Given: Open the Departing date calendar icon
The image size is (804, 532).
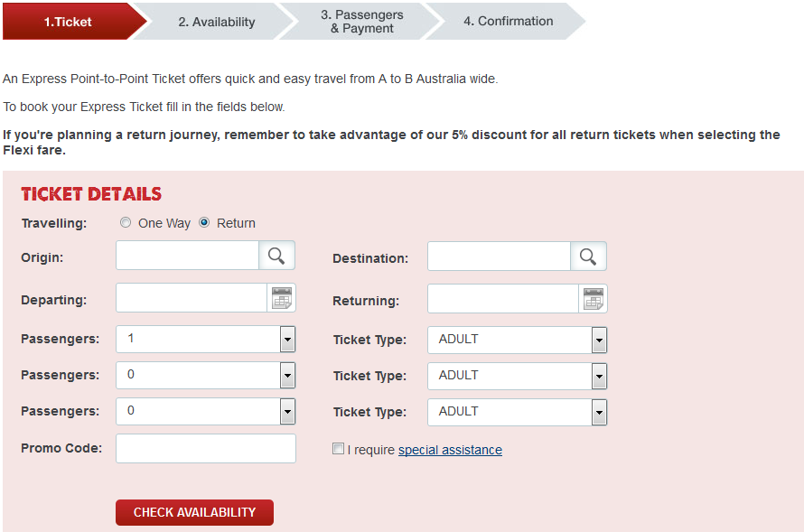Looking at the screenshot, I should coord(282,297).
